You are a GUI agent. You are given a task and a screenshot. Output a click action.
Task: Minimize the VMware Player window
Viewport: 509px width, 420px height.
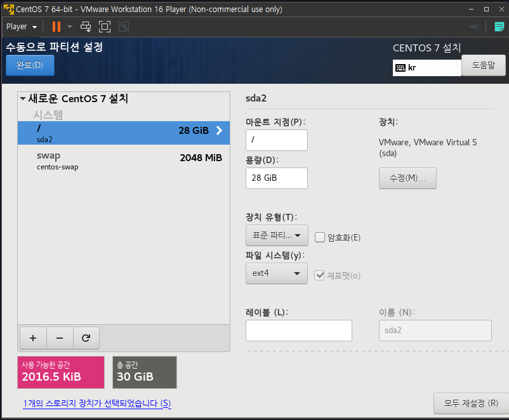click(471, 9)
